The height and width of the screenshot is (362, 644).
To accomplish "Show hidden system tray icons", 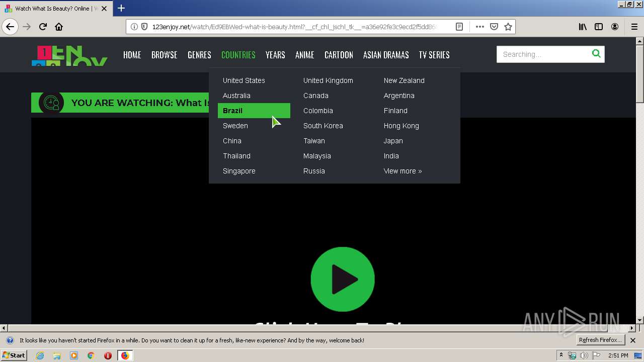I will [x=561, y=355].
